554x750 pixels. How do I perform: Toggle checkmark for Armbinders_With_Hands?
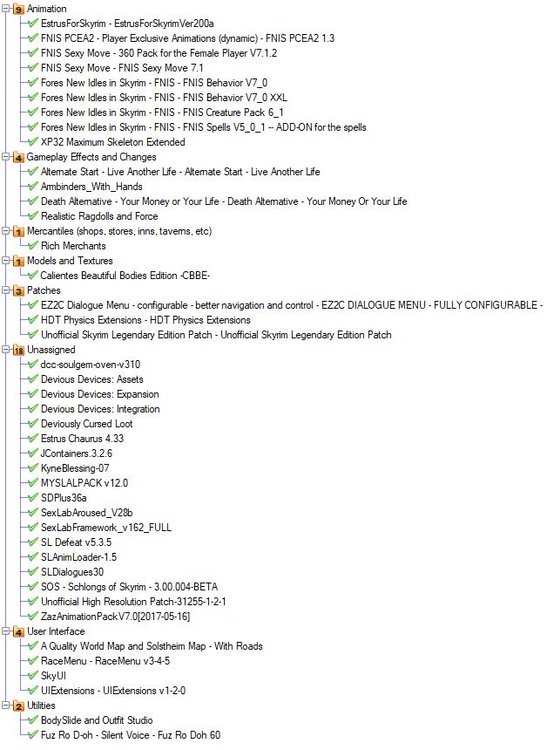[33, 186]
